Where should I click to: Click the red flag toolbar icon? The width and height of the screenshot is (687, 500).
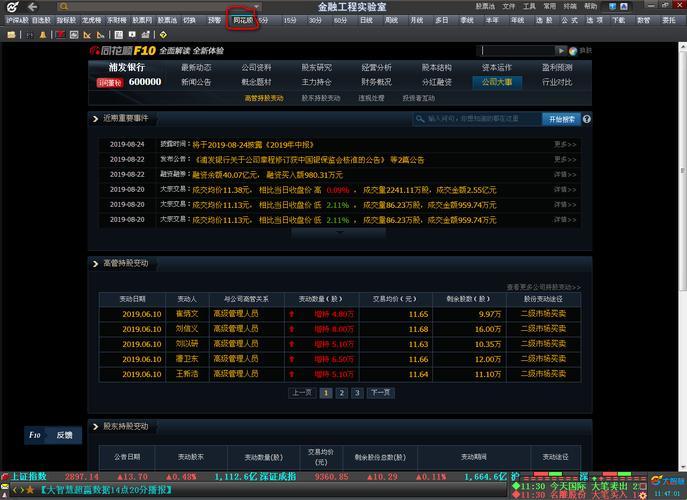(x=60, y=35)
